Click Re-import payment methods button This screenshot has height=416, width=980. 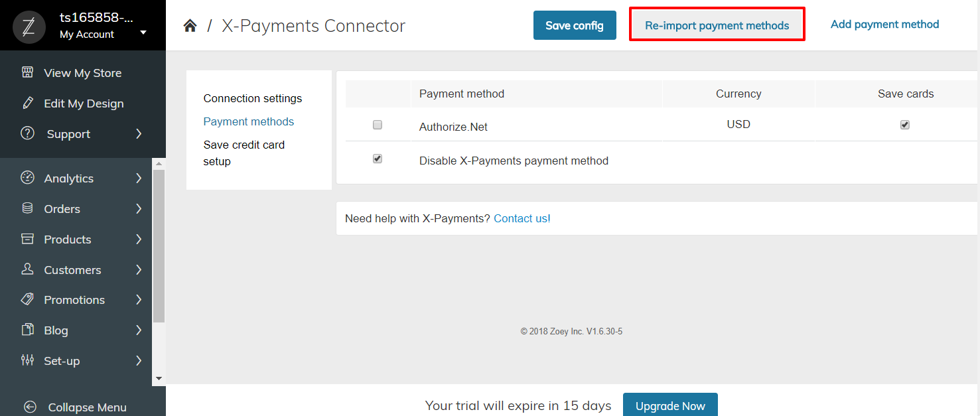[x=717, y=25]
